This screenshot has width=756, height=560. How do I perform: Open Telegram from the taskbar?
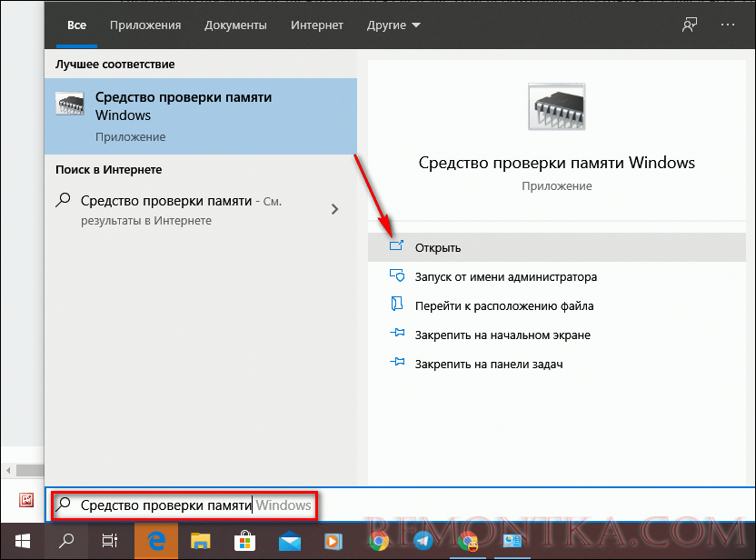point(423,541)
